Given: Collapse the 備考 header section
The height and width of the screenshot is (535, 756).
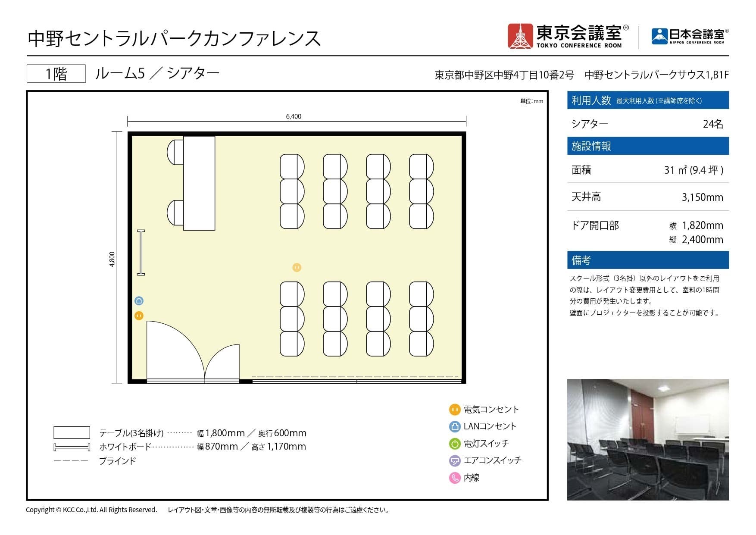Looking at the screenshot, I should coord(647,260).
